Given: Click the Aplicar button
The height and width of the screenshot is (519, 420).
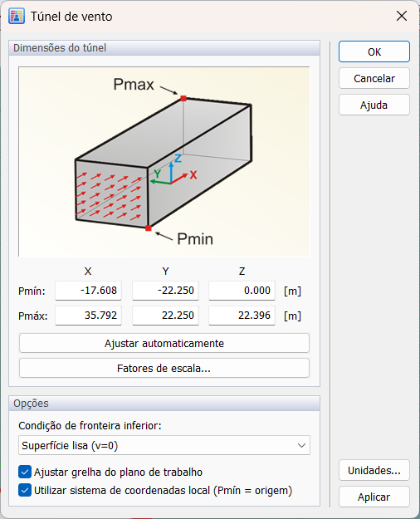Looking at the screenshot, I should tap(374, 497).
